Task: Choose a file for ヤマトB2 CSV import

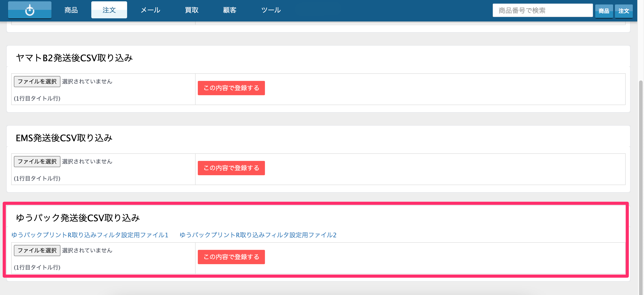Action: coord(37,81)
